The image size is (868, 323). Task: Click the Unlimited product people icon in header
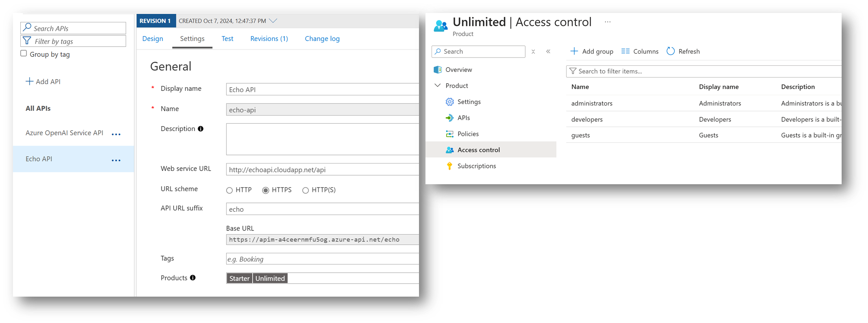[x=440, y=26]
